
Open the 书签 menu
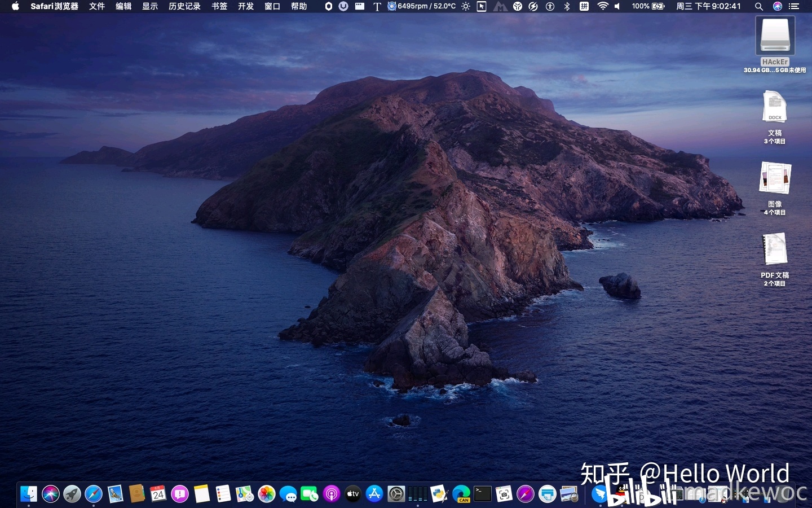(x=219, y=6)
